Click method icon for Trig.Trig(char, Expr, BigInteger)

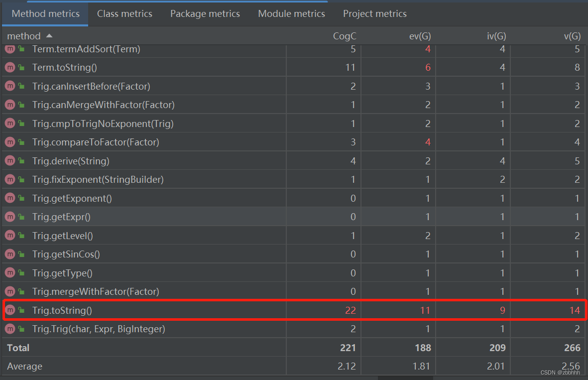(10, 329)
